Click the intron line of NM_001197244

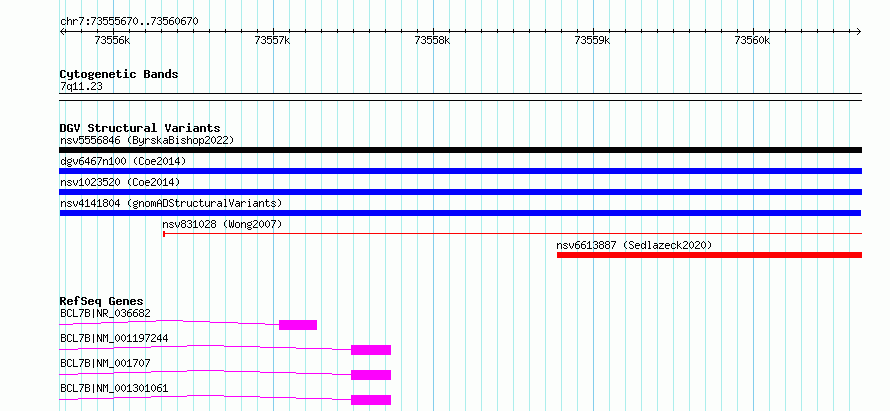pyautogui.click(x=205, y=347)
